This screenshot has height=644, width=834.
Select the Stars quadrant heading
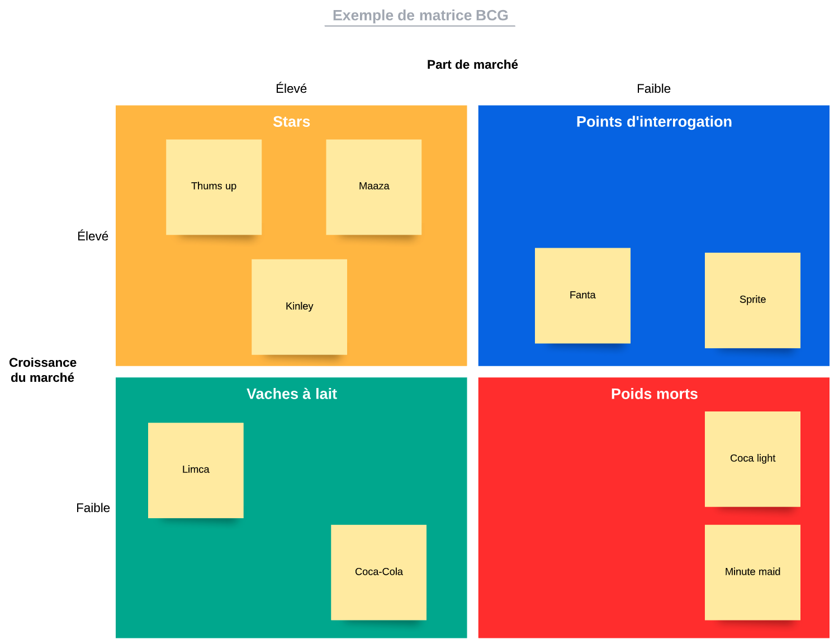pyautogui.click(x=291, y=122)
